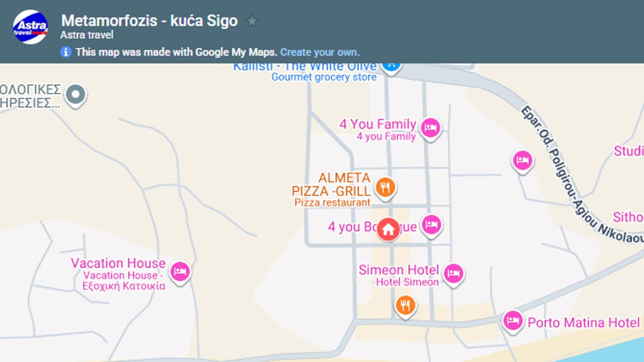Click the 'Simeon Hotel' text label
644x362 pixels.
(399, 270)
